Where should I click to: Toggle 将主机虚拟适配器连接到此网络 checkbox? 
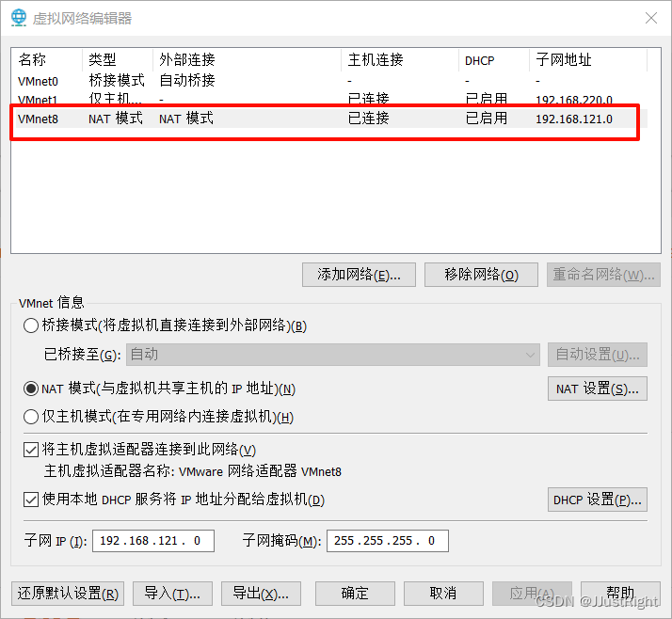(x=31, y=450)
